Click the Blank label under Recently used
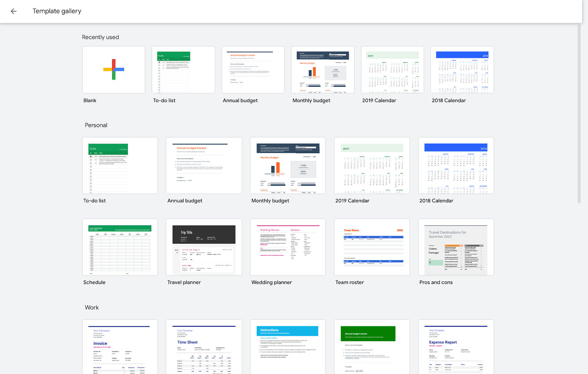Screen dimensions: 588x374 pyautogui.click(x=90, y=100)
